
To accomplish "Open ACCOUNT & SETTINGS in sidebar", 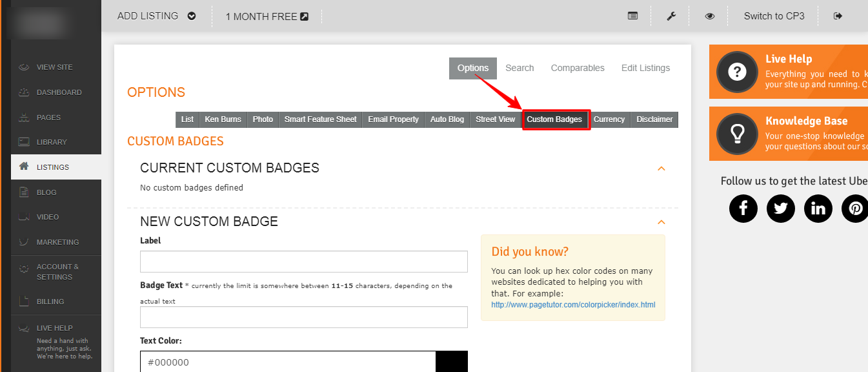I will click(x=56, y=272).
